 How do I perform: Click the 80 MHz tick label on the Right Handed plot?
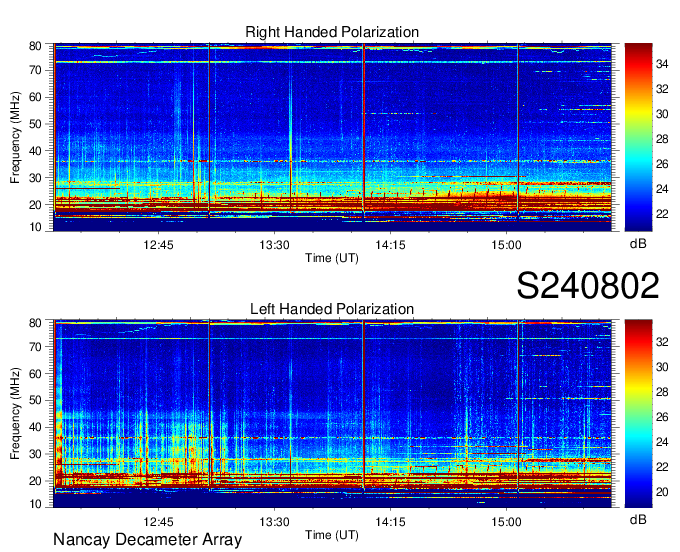coord(35,46)
